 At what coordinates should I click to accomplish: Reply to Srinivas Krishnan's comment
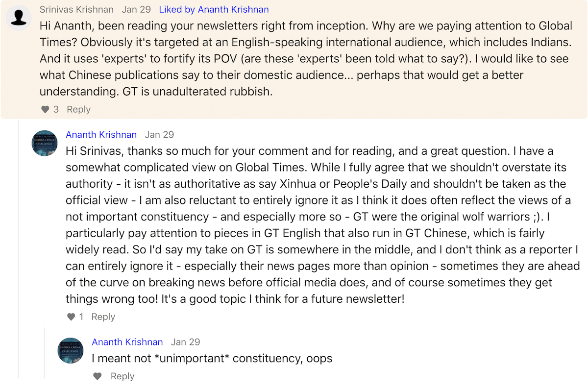coord(78,109)
